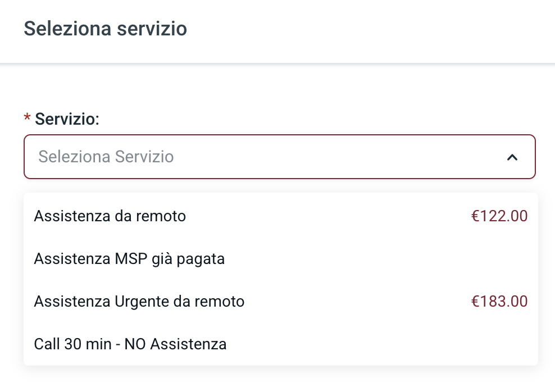Screen dimensions: 555x392
Task: Click the blank page area below the options list
Action: pos(279,379)
